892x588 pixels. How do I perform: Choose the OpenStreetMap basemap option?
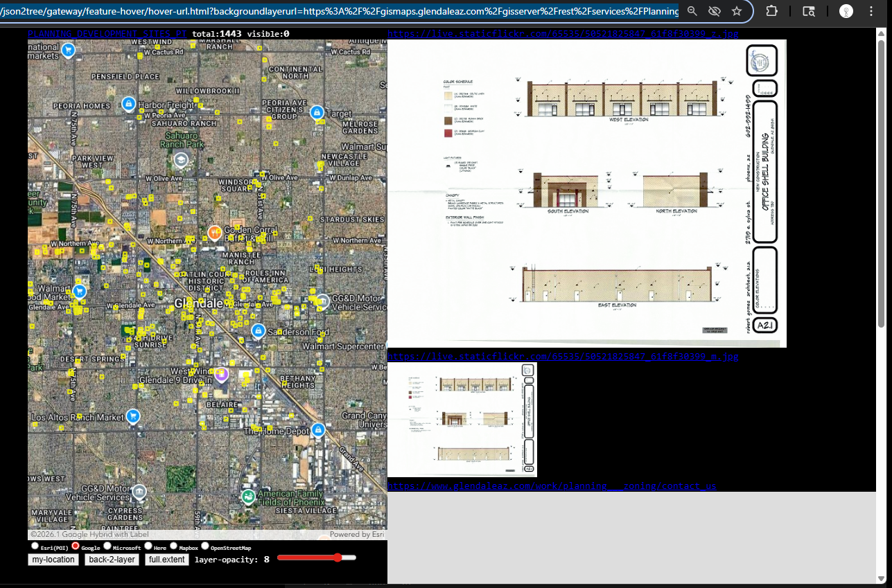tap(205, 546)
